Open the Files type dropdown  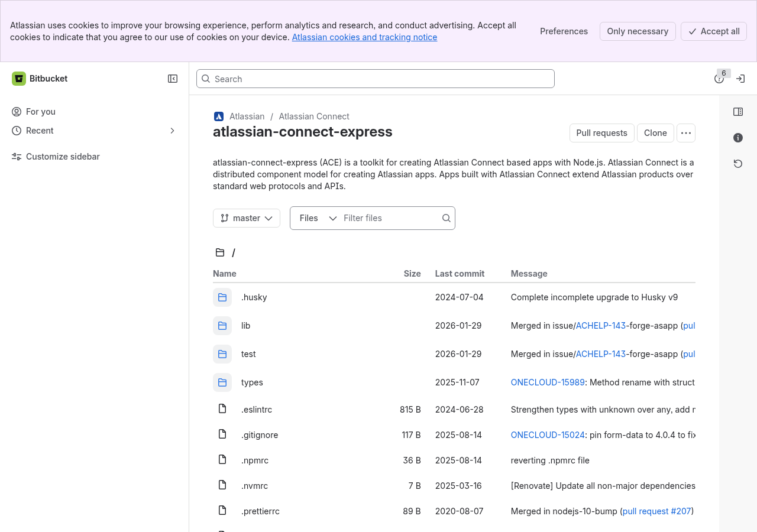coord(317,218)
